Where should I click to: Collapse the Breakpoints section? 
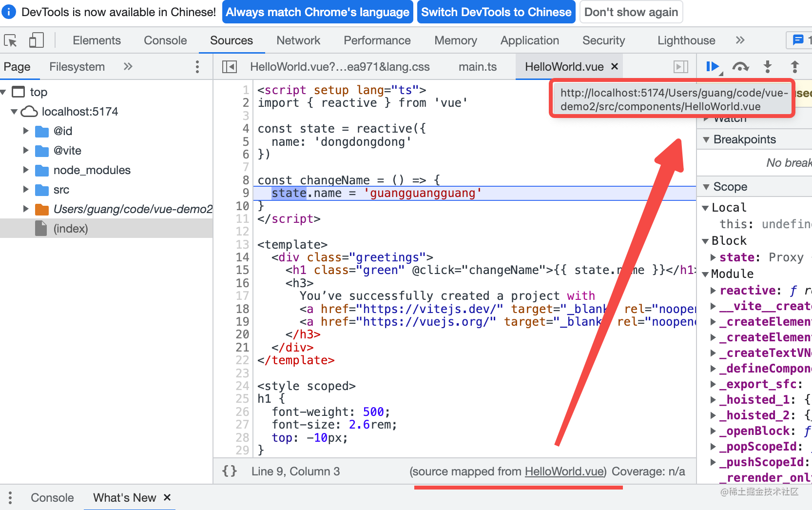[706, 139]
